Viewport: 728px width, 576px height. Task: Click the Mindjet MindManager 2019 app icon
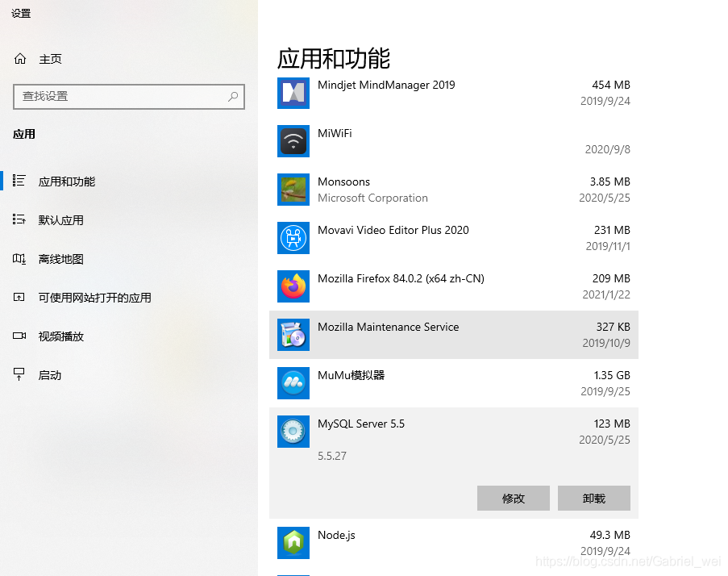293,93
